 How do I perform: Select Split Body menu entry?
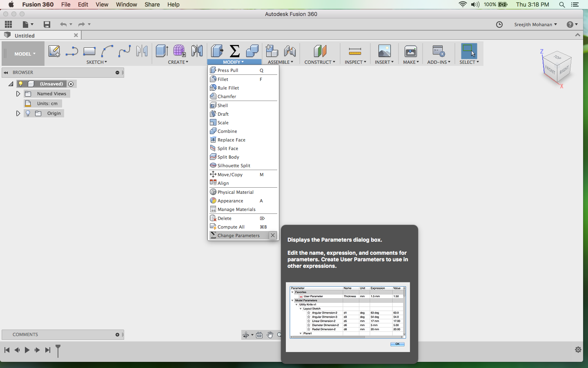point(243,157)
